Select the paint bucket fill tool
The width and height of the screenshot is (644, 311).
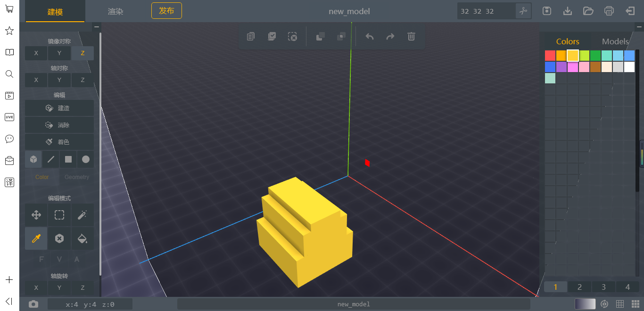pyautogui.click(x=82, y=238)
